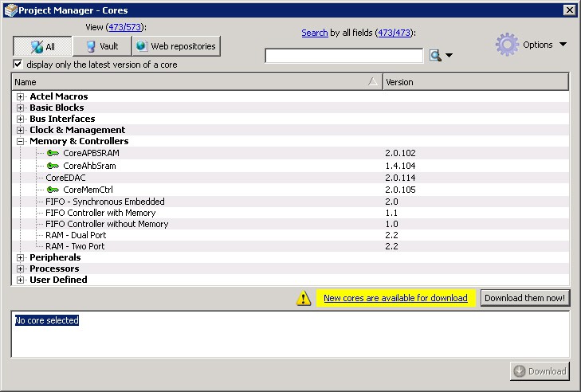581x392 pixels.
Task: Select the User Defined label
Action: (x=58, y=280)
